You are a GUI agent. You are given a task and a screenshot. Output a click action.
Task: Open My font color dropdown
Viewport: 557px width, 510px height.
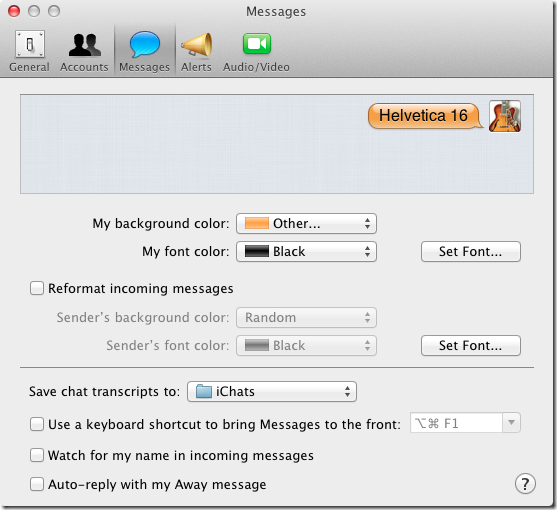pyautogui.click(x=306, y=251)
